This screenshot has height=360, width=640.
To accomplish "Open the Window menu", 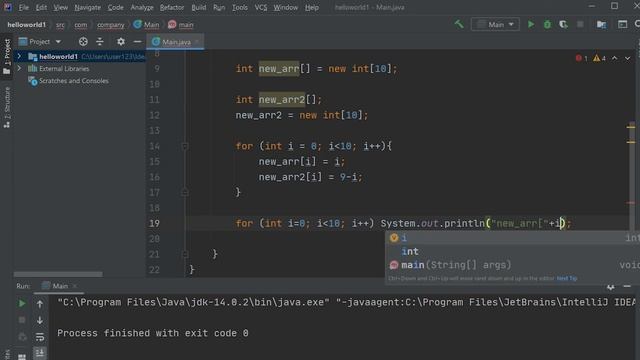I will [285, 7].
